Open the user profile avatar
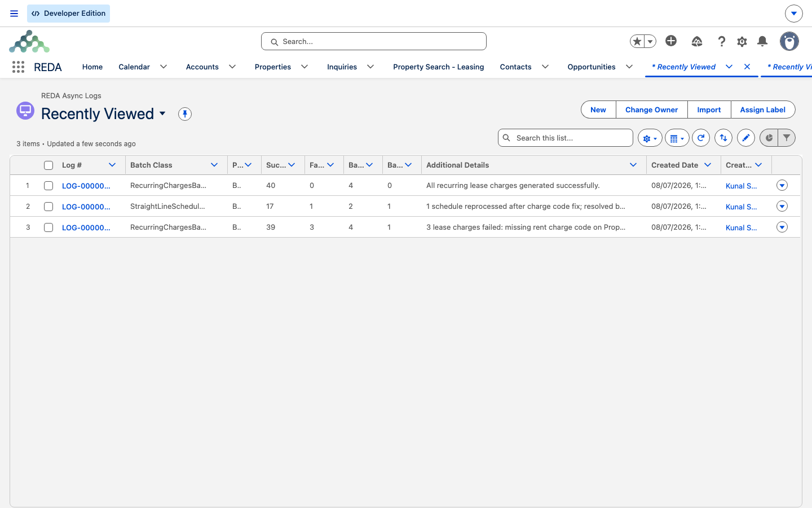Viewport: 812px width, 508px height. tap(789, 41)
